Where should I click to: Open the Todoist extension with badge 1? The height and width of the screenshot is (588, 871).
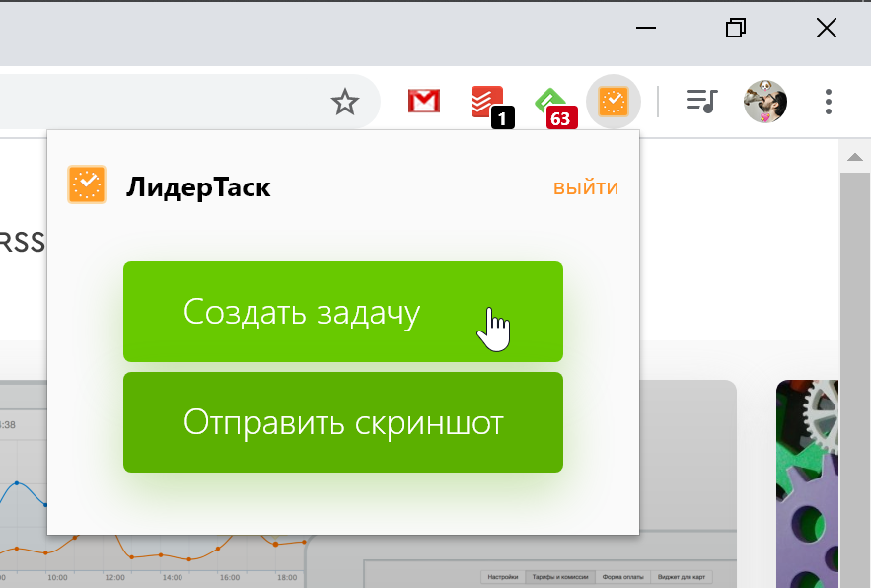tap(492, 107)
